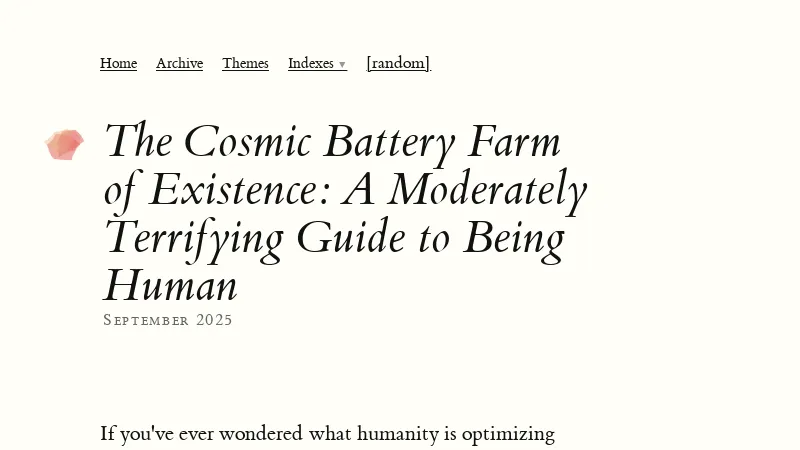Jump to a [random] post

pos(398,64)
